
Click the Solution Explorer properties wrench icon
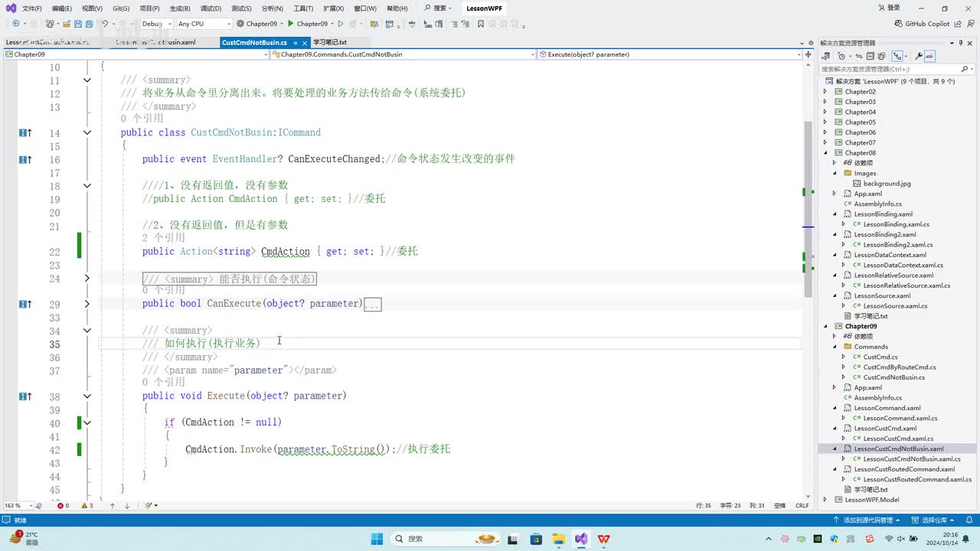point(918,56)
